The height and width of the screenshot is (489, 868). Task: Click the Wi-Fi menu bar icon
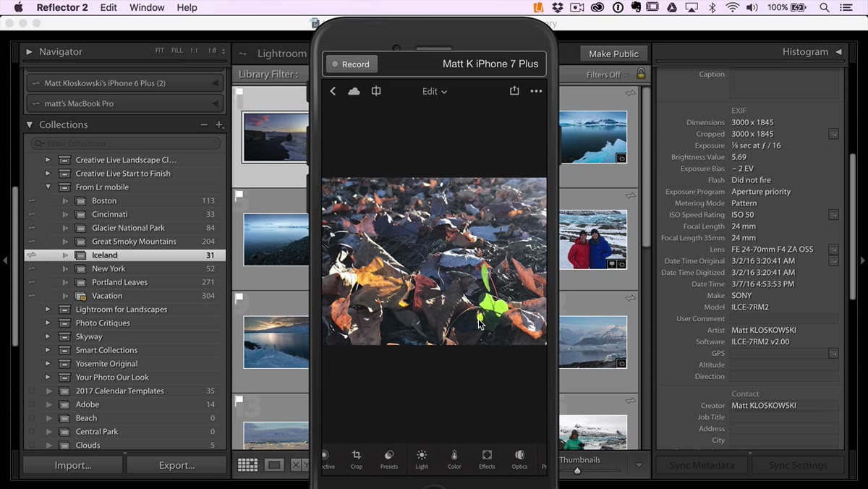point(733,7)
